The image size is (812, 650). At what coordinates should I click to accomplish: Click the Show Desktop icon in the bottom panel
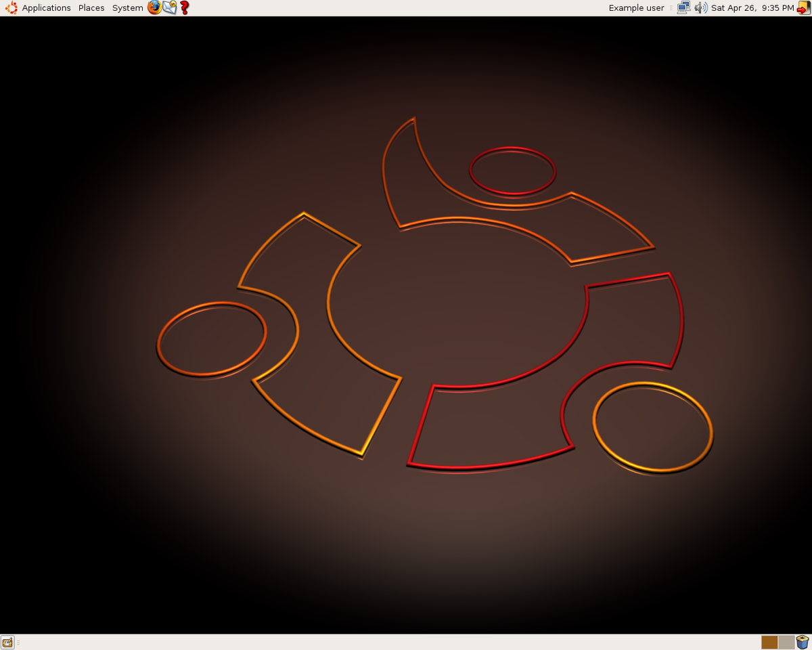(x=8, y=642)
